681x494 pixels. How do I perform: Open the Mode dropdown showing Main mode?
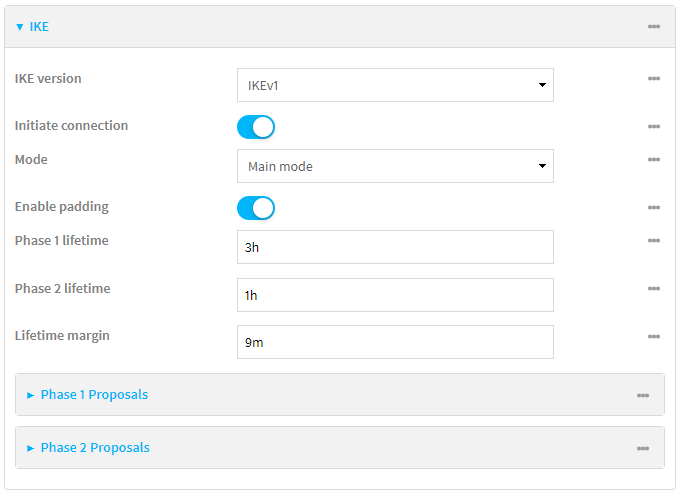click(x=395, y=166)
